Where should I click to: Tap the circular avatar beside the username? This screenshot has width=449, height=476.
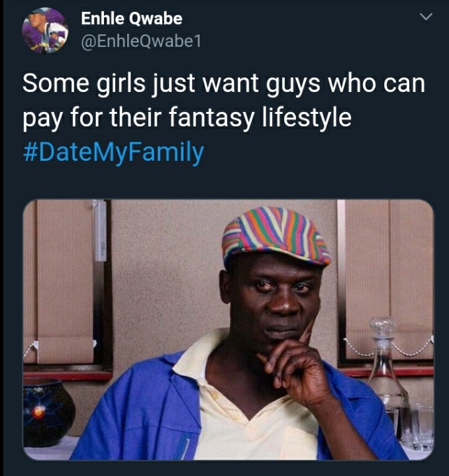click(45, 30)
